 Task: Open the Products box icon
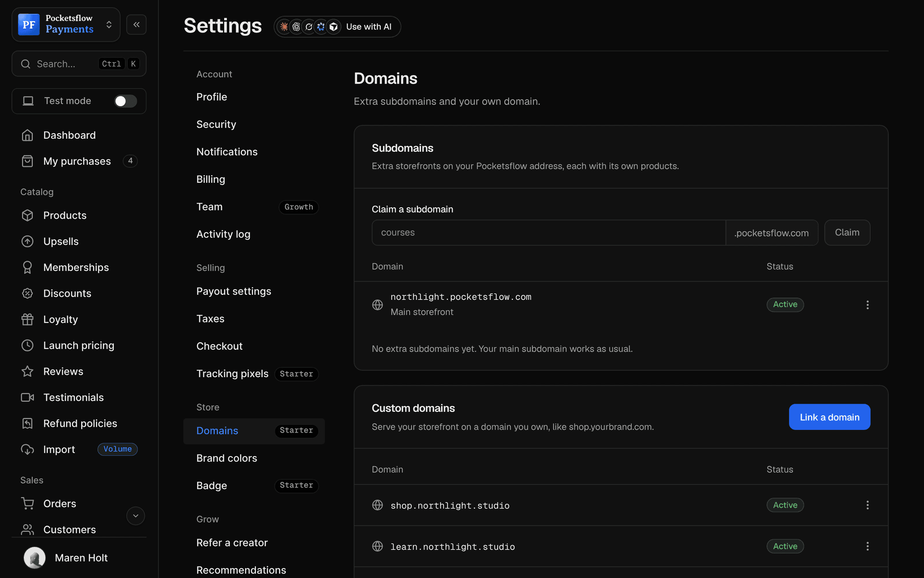(x=28, y=215)
